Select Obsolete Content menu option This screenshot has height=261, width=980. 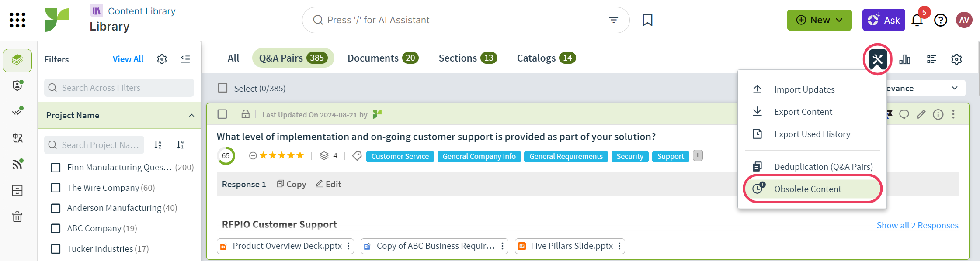pyautogui.click(x=807, y=189)
